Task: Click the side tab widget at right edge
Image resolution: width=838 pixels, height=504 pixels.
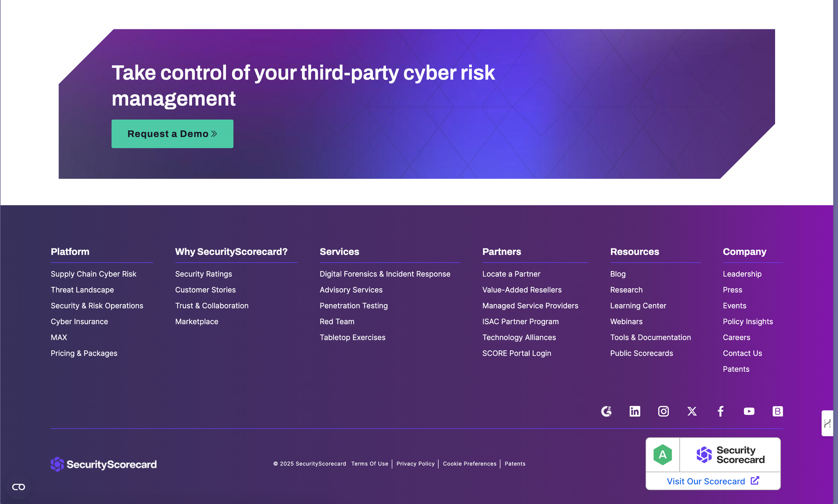Action: point(828,423)
